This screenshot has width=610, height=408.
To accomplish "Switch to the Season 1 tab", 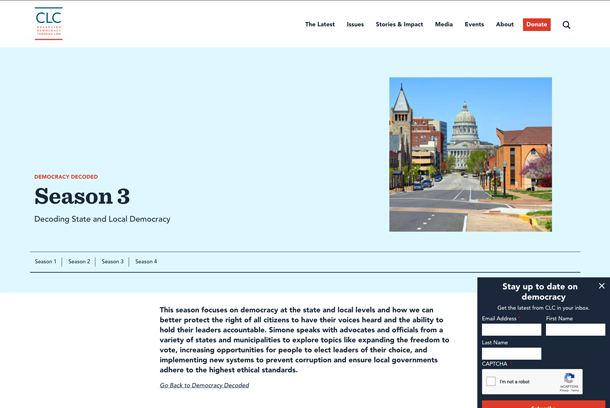I will point(46,261).
